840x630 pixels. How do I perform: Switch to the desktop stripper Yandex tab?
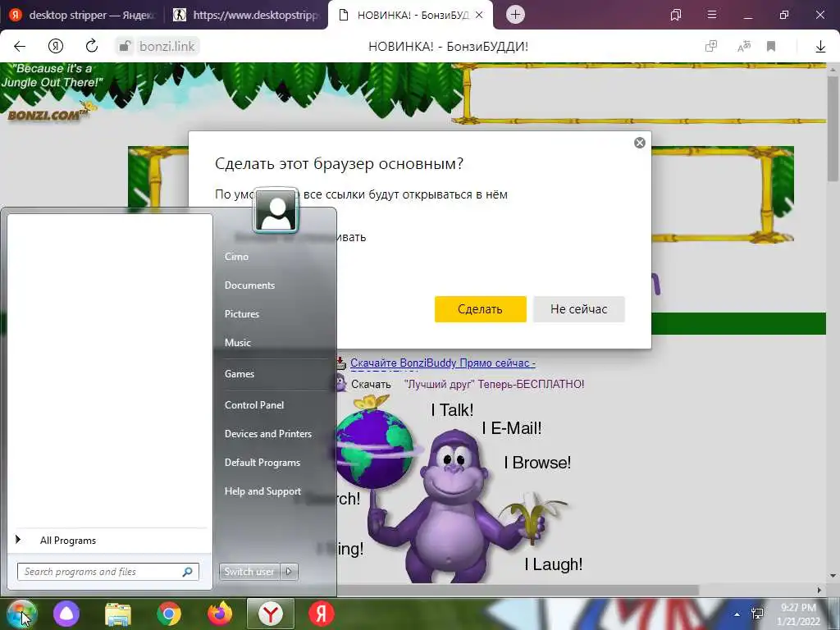(x=81, y=15)
